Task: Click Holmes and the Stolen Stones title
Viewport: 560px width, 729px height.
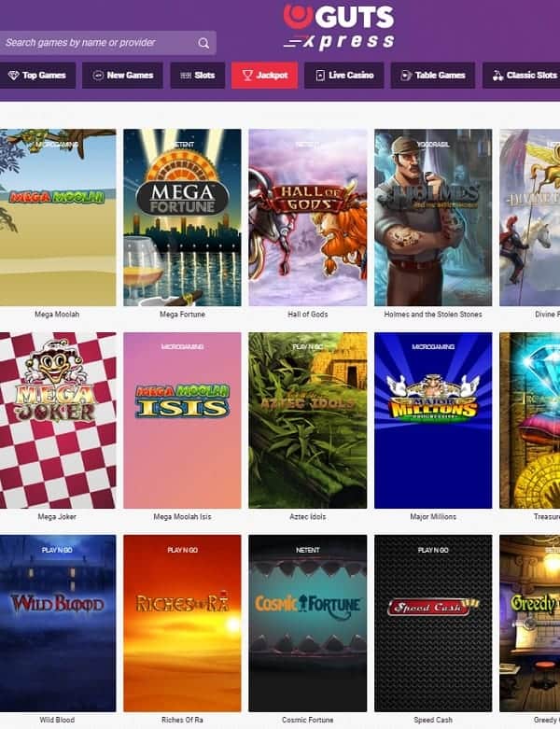Action: point(433,315)
